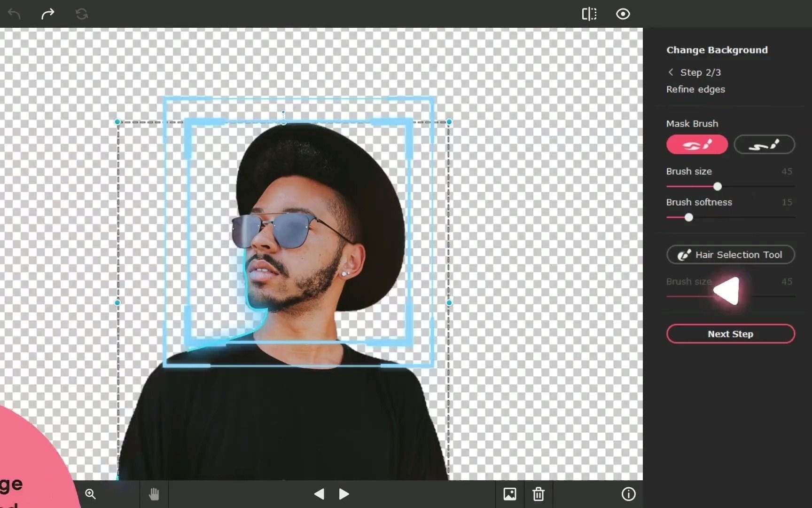The image size is (812, 508).
Task: Activate the Hair Selection Tool
Action: pos(730,254)
